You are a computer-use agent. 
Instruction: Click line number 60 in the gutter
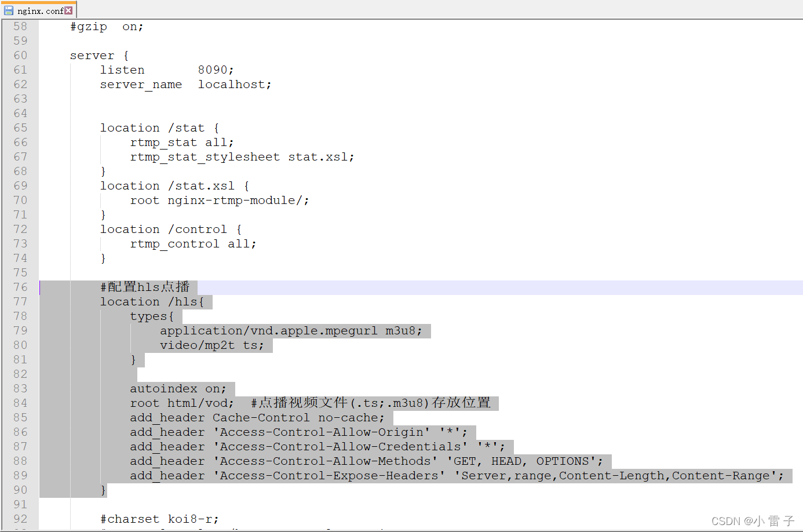[x=20, y=55]
